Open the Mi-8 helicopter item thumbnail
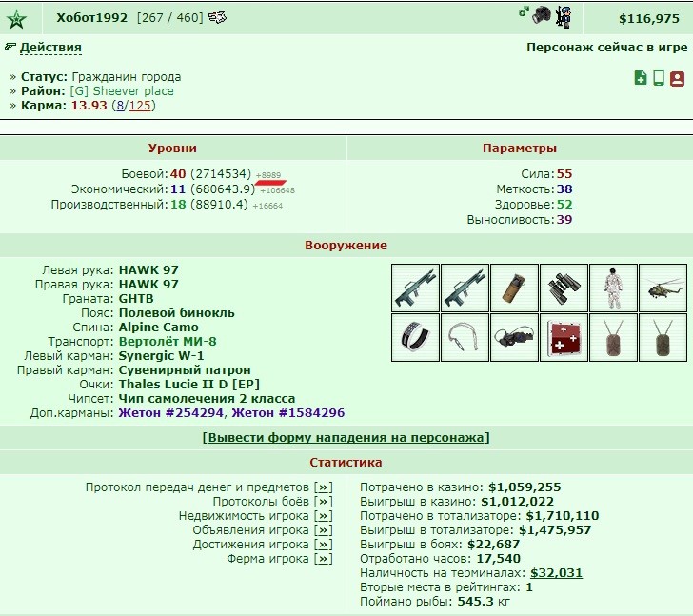 [x=663, y=288]
